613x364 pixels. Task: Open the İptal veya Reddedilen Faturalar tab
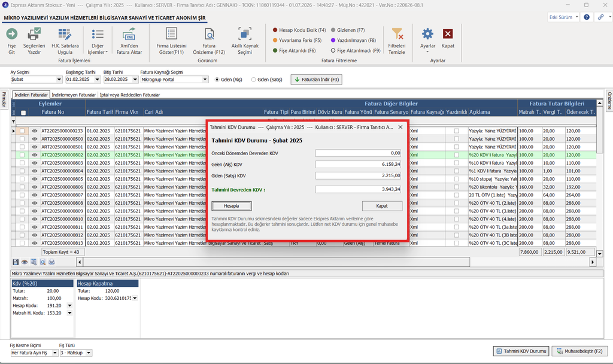130,95
